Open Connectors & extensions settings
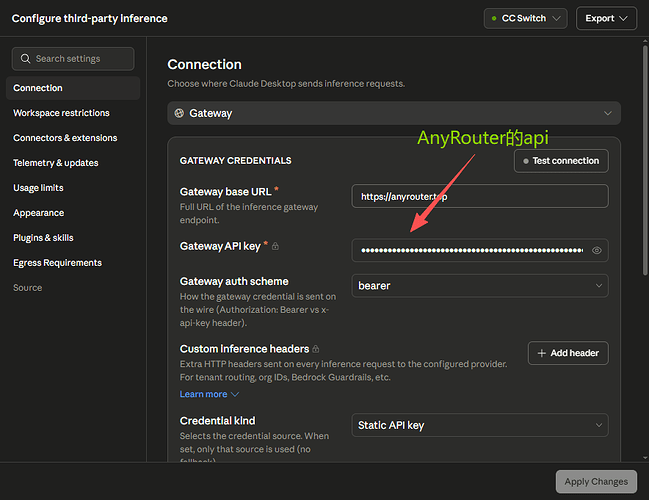 (x=65, y=138)
